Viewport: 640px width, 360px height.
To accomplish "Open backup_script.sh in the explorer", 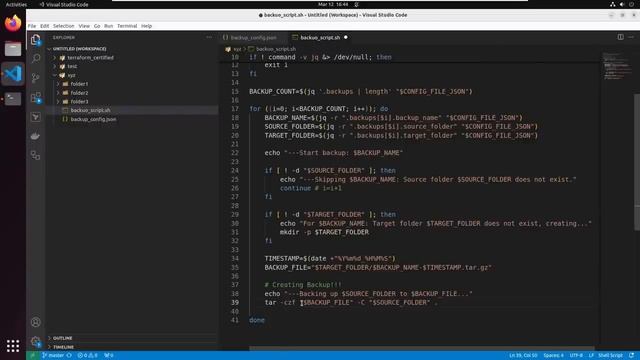I will [x=90, y=110].
